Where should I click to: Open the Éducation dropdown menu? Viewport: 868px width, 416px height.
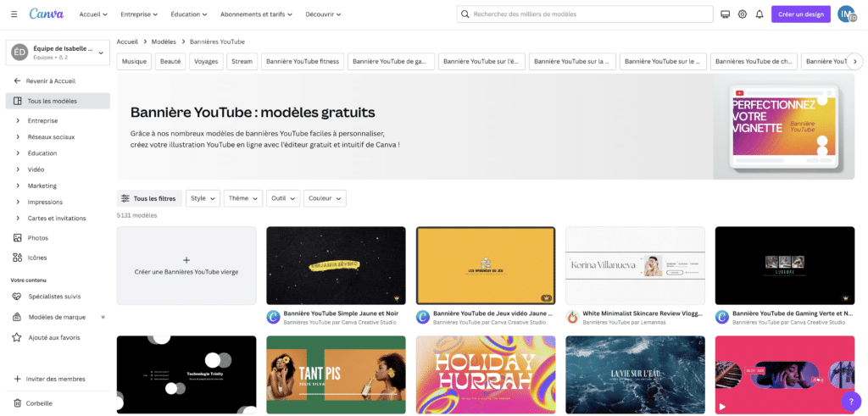tap(189, 14)
